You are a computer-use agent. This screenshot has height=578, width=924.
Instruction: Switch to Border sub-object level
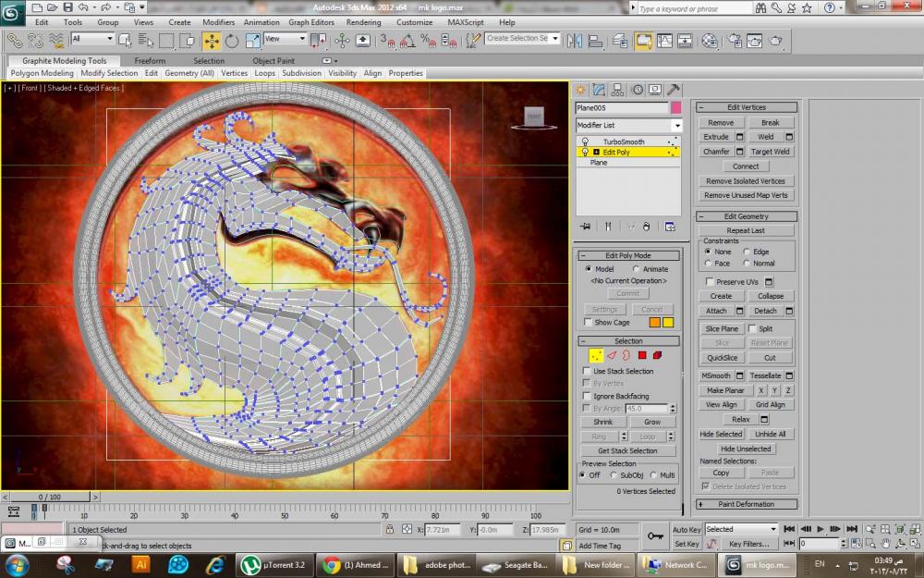click(x=626, y=355)
